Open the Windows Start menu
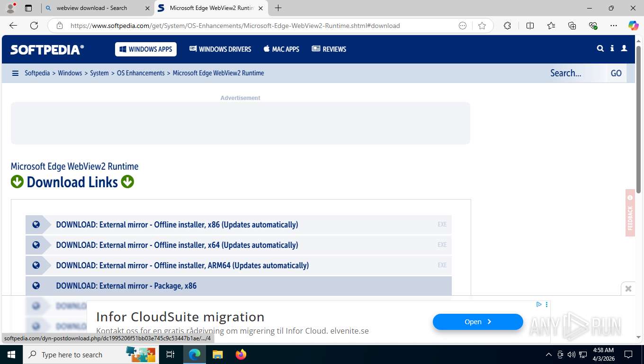Screen dimensions: 644x364 point(11,355)
